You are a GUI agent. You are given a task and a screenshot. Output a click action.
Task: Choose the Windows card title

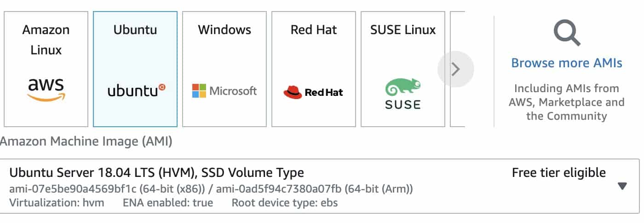pos(224,30)
